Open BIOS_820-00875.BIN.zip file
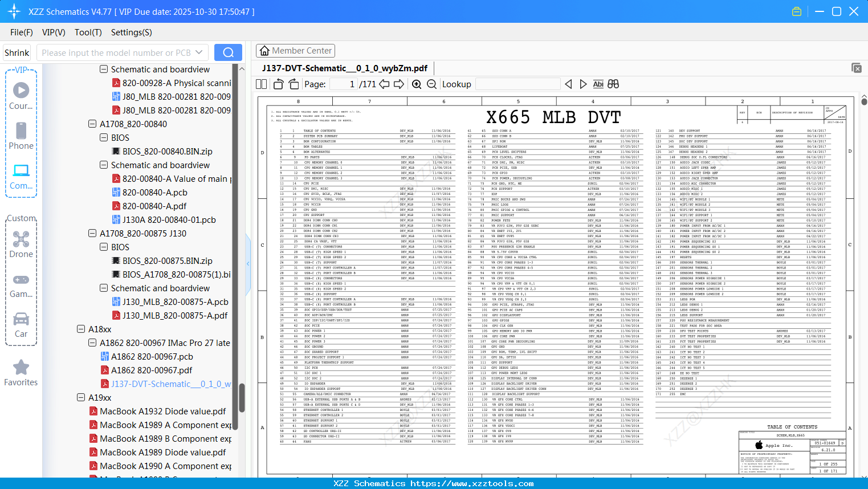This screenshot has height=489, width=868. [x=162, y=261]
